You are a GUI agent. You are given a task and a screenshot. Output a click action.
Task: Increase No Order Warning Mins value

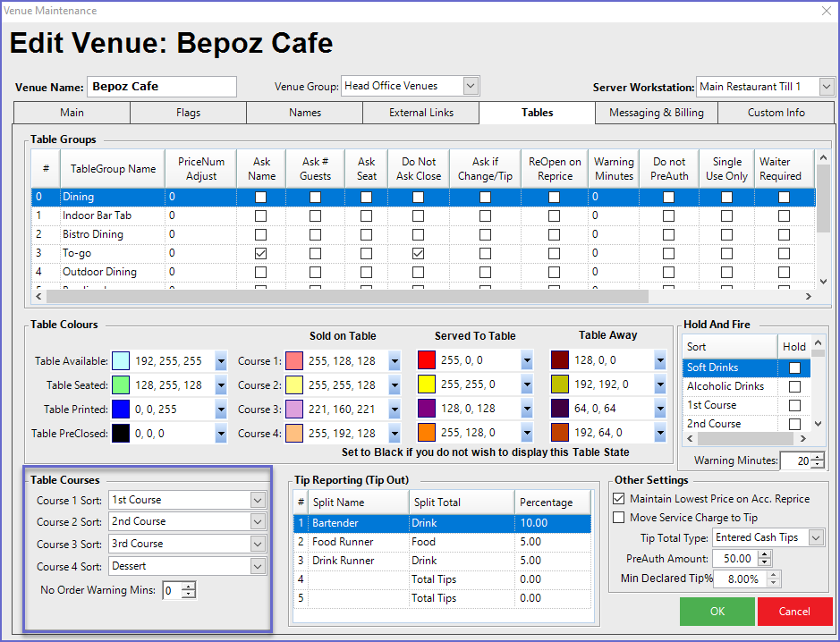(x=189, y=587)
